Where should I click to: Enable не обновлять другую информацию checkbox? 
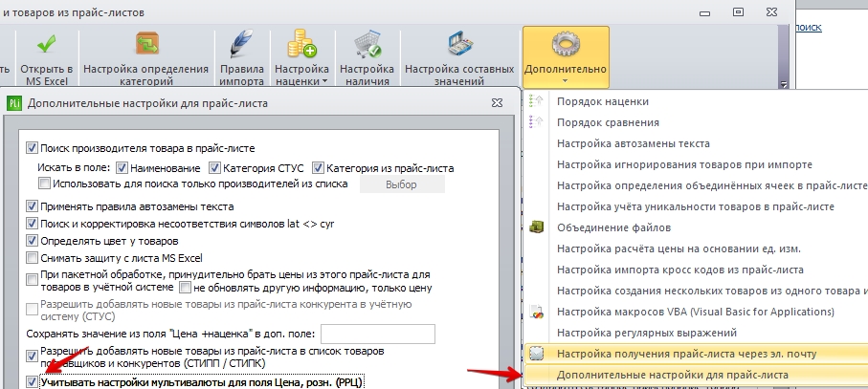[x=185, y=288]
